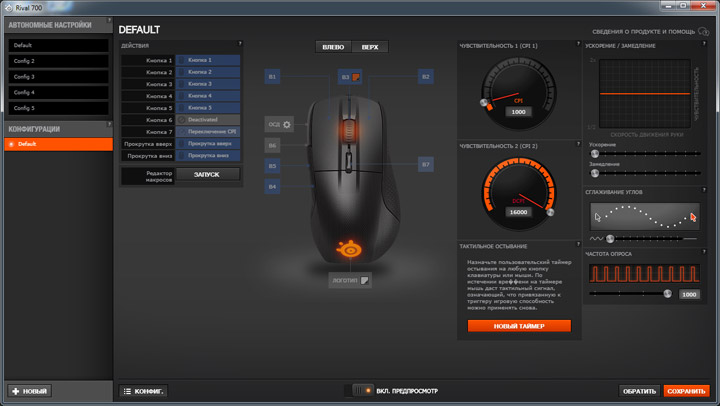720x406 pixels.
Task: Select the B7 button marker
Action: (426, 164)
